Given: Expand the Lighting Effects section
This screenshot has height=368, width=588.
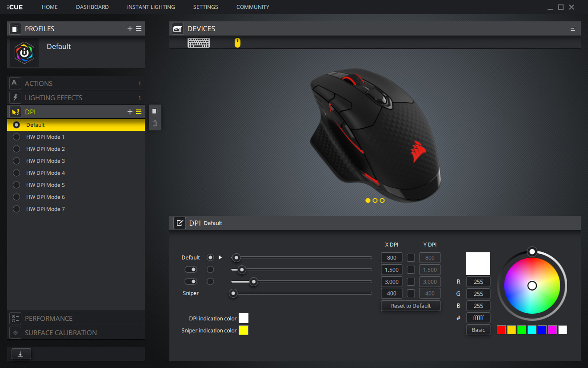Looking at the screenshot, I should pyautogui.click(x=76, y=97).
